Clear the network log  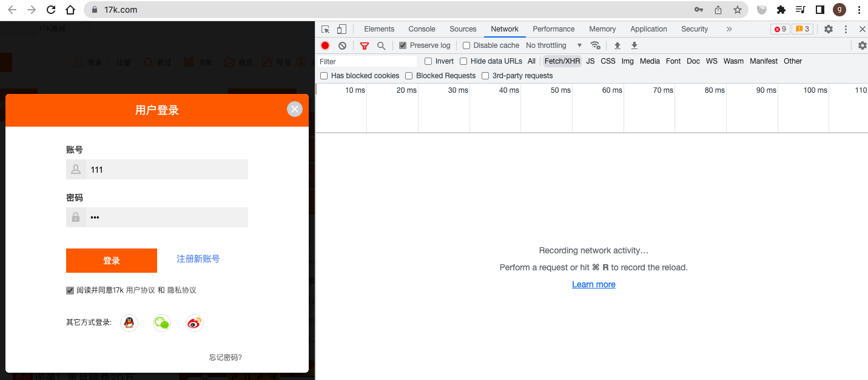(342, 45)
